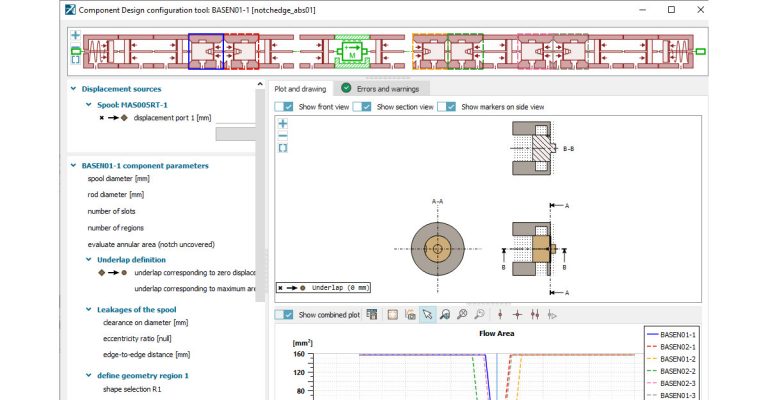Activate the pointer selection tool
768x400 pixels.
tap(428, 314)
